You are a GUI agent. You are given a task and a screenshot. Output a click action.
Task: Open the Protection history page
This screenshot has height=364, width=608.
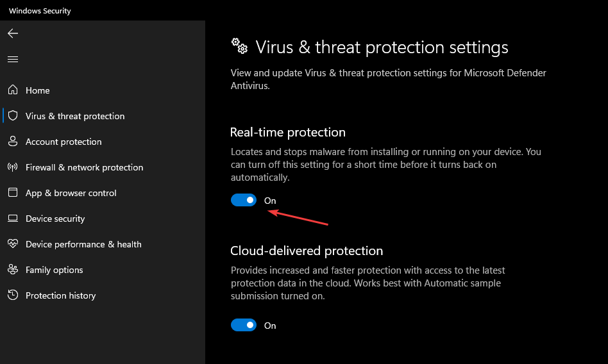click(60, 295)
